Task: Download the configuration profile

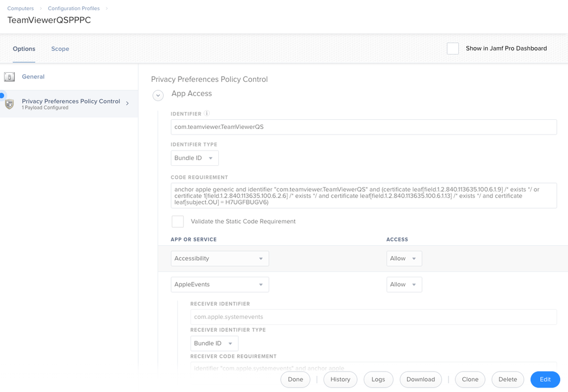Action: [x=421, y=380]
